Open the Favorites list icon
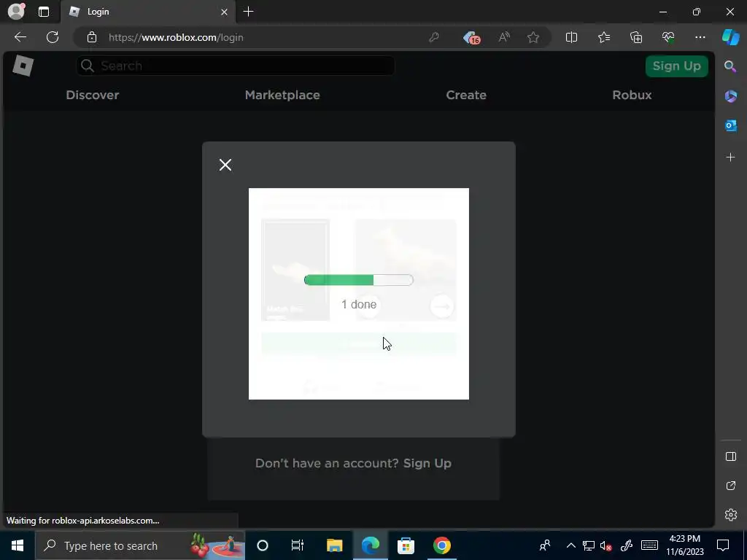This screenshot has height=560, width=747. (603, 37)
